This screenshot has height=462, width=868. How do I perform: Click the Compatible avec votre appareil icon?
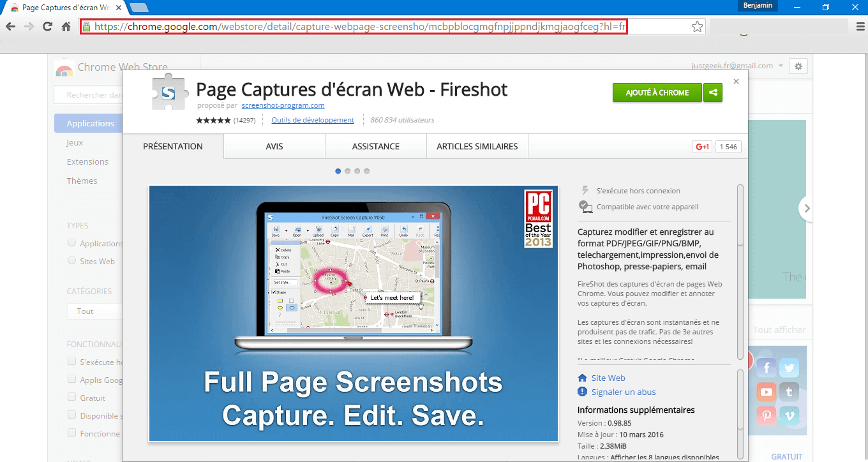585,206
